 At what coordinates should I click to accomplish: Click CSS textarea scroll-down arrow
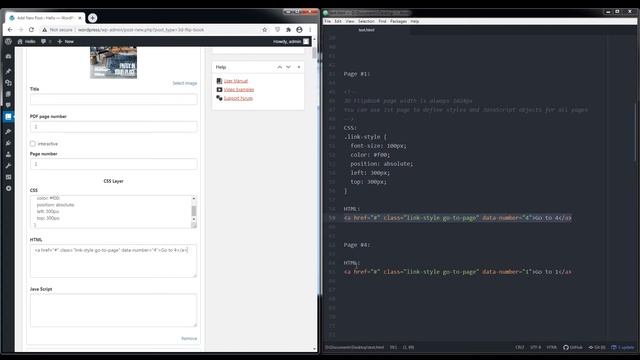194,219
